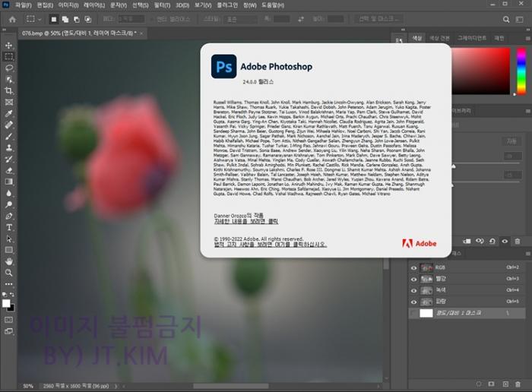Screen dimensions: 532x392
Task: Choose New selection mode in options bar
Action: tap(54, 19)
